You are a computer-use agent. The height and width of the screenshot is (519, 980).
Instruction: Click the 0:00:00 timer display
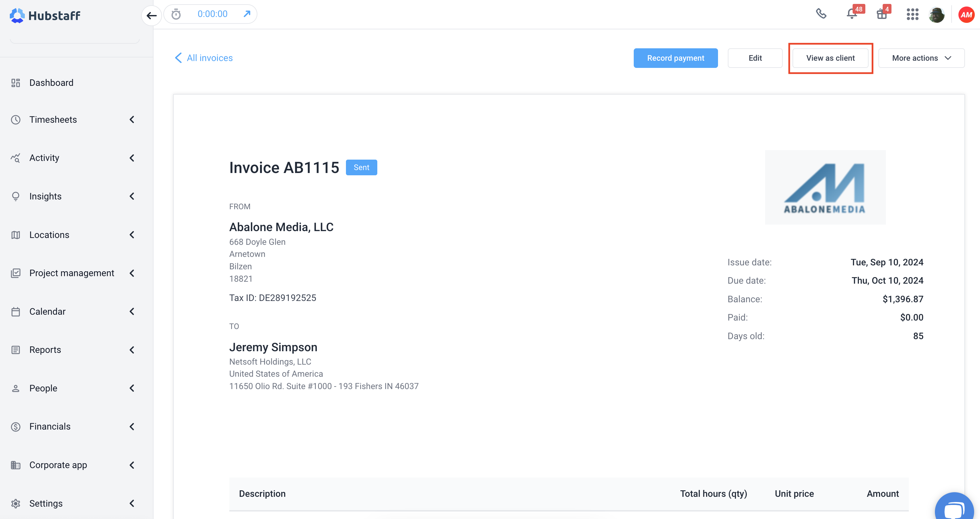(212, 14)
